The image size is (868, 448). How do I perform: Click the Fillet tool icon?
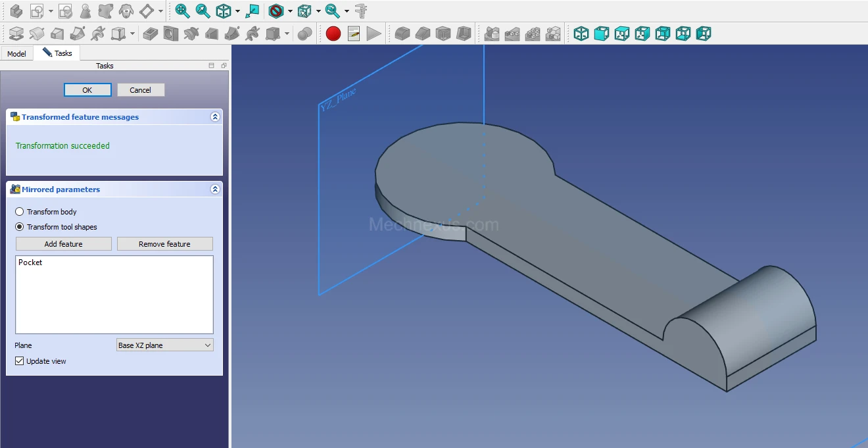tap(402, 34)
